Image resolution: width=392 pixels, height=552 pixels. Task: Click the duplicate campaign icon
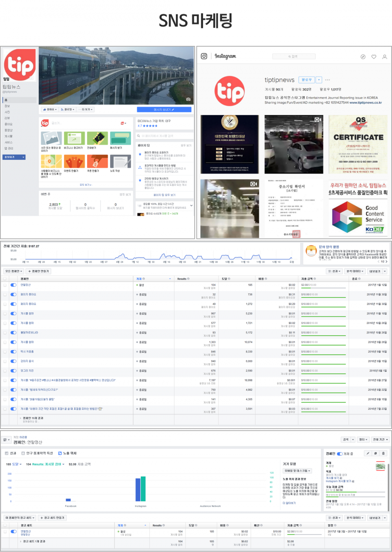pos(375,453)
